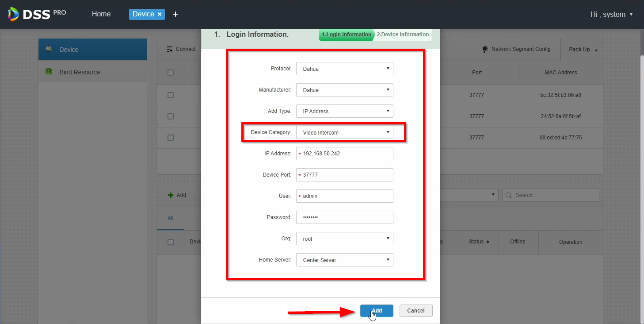
Task: Open the Org dropdown
Action: click(x=345, y=239)
